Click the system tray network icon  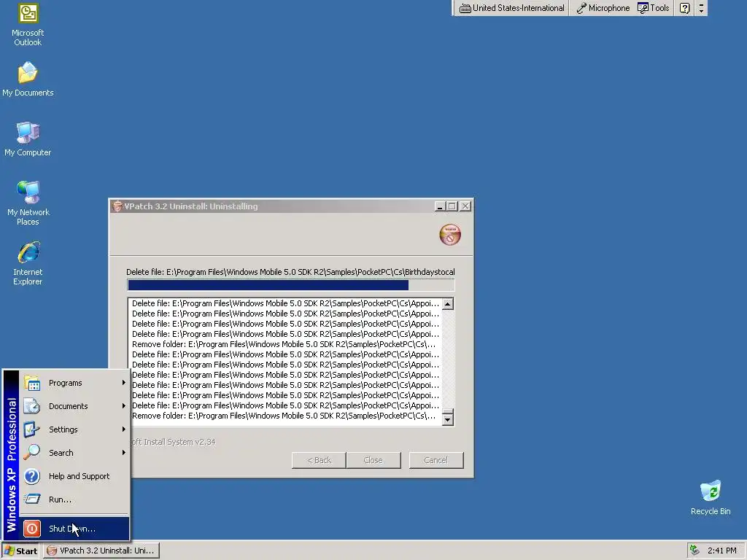694,551
